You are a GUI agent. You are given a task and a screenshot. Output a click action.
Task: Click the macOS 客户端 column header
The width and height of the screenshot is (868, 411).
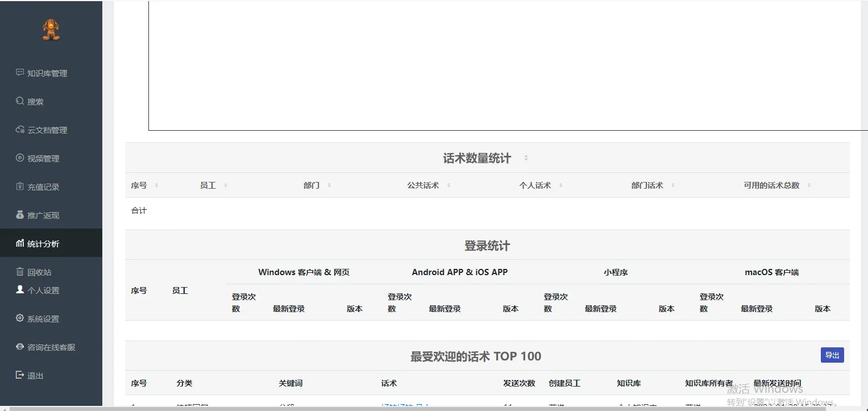772,272
